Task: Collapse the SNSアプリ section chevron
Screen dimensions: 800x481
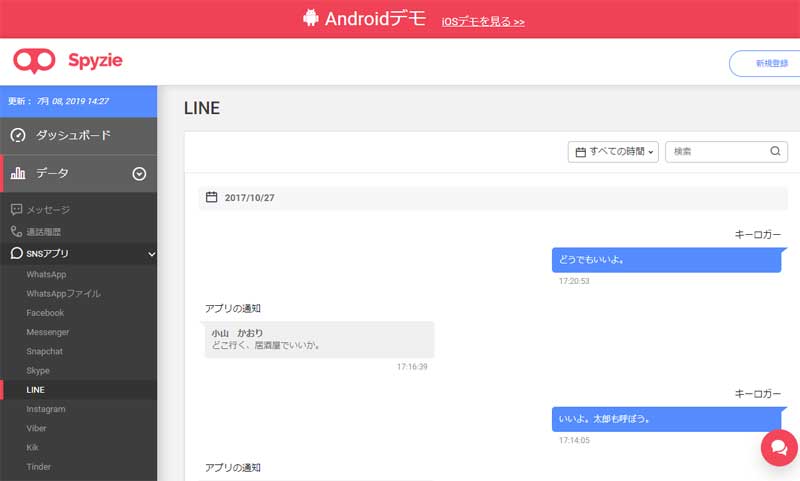Action: 151,254
